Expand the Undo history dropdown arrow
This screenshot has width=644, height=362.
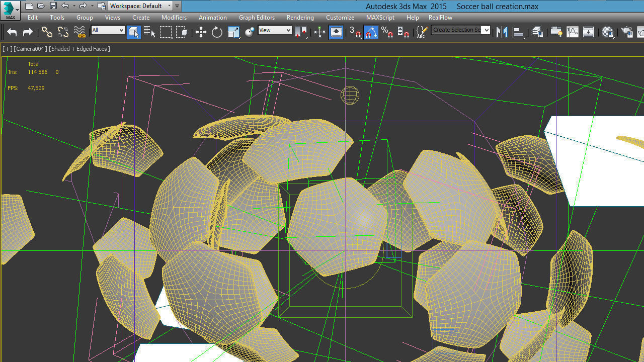coord(74,6)
